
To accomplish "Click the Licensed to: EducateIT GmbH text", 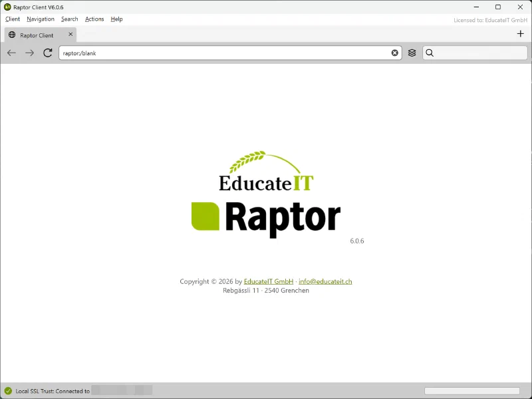I will tap(490, 20).
